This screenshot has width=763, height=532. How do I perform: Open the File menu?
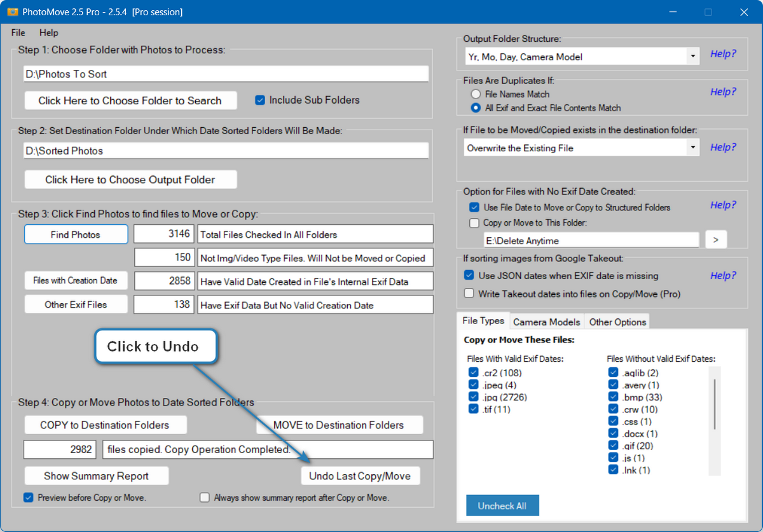pos(18,32)
